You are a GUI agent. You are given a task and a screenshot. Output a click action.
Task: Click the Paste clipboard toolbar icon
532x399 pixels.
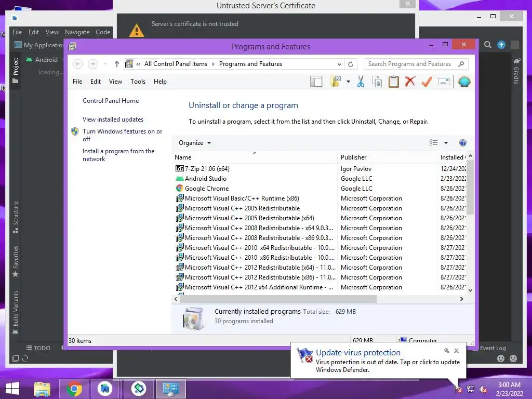pyautogui.click(x=394, y=82)
